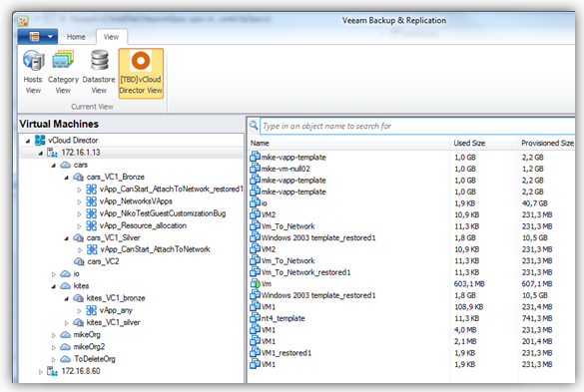Click the cars_VC1_Bronze datacenter icon
The image size is (584, 392).
point(78,177)
